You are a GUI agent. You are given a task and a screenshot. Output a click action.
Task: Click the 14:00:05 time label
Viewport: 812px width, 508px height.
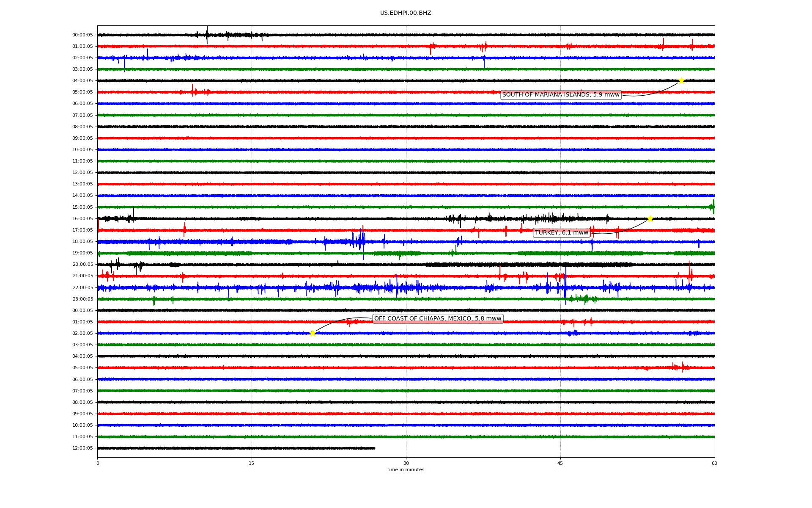(82, 196)
